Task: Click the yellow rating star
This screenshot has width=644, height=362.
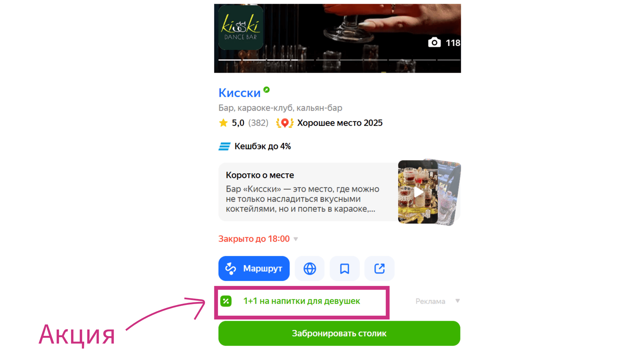Action: (x=223, y=123)
